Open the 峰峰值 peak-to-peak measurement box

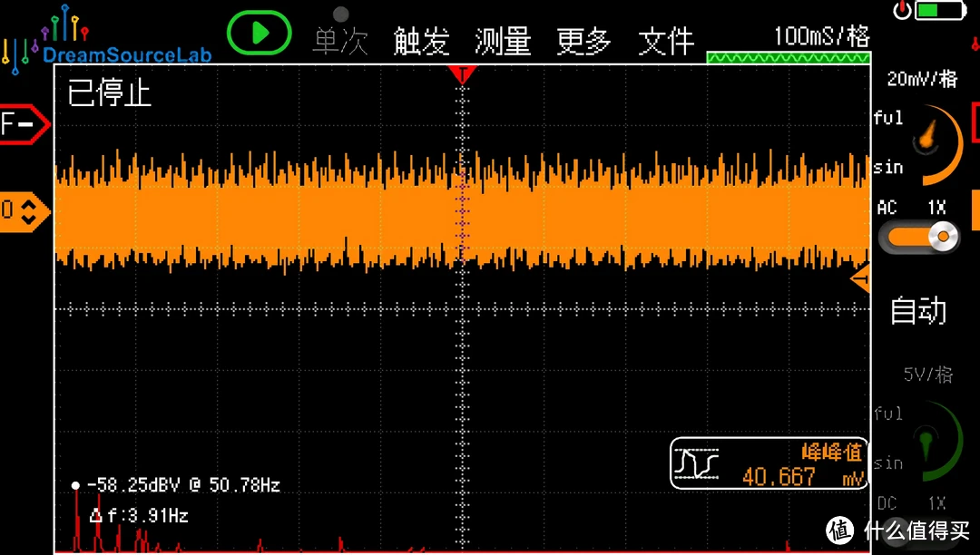pos(769,462)
